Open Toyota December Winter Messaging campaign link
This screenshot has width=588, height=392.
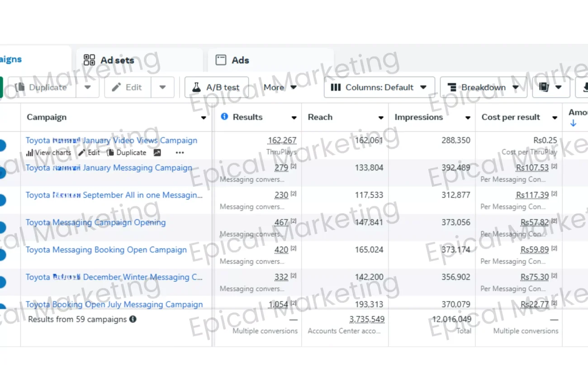(114, 277)
